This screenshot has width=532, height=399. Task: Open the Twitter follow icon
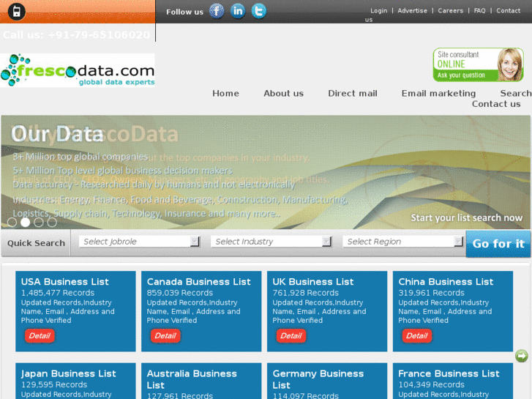coord(259,11)
